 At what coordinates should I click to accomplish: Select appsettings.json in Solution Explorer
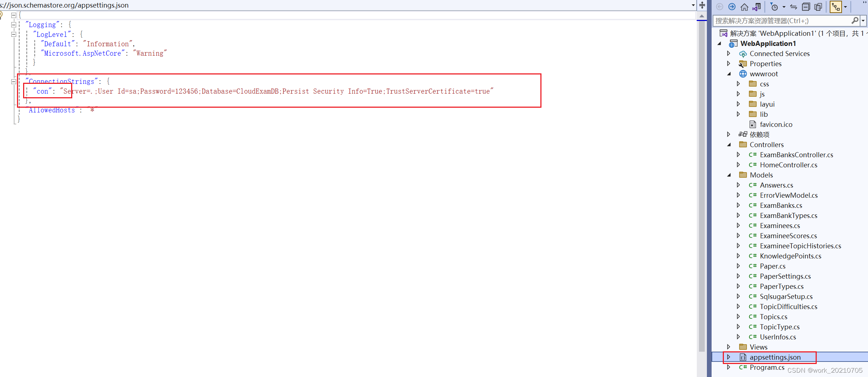point(774,357)
